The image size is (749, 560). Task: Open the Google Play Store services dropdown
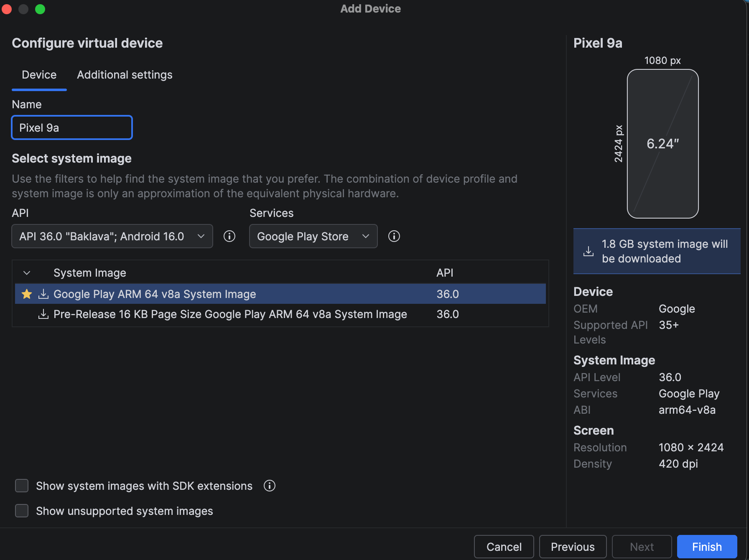313,236
